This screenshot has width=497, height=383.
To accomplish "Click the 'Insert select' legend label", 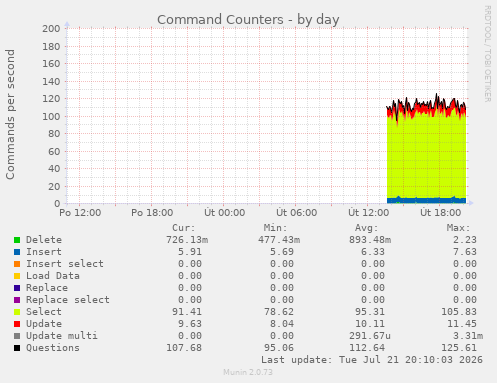I will [x=65, y=264].
